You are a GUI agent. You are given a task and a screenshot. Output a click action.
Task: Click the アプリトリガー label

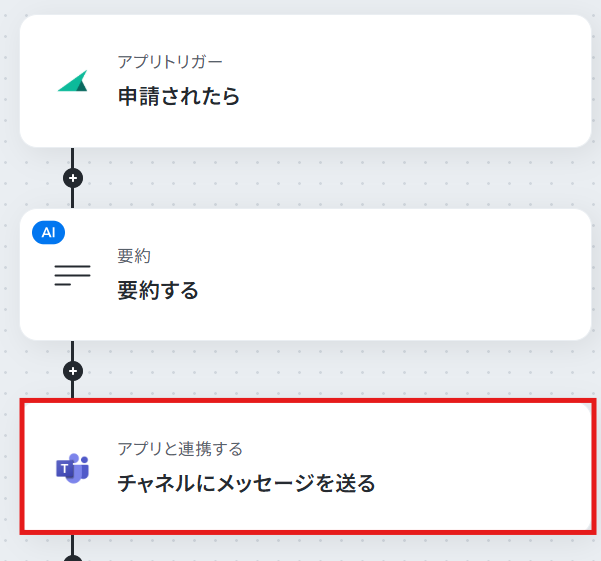(170, 62)
